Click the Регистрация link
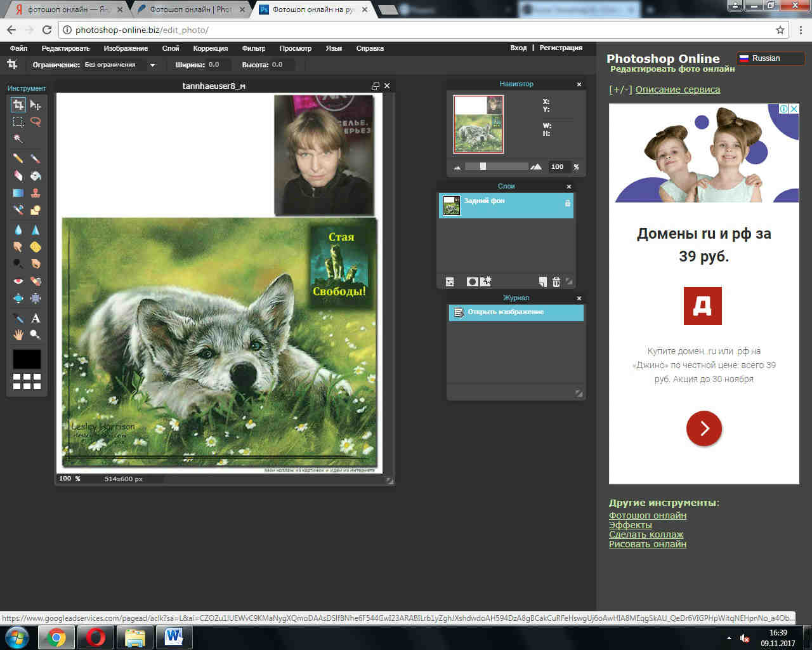This screenshot has width=812, height=650. [x=561, y=48]
